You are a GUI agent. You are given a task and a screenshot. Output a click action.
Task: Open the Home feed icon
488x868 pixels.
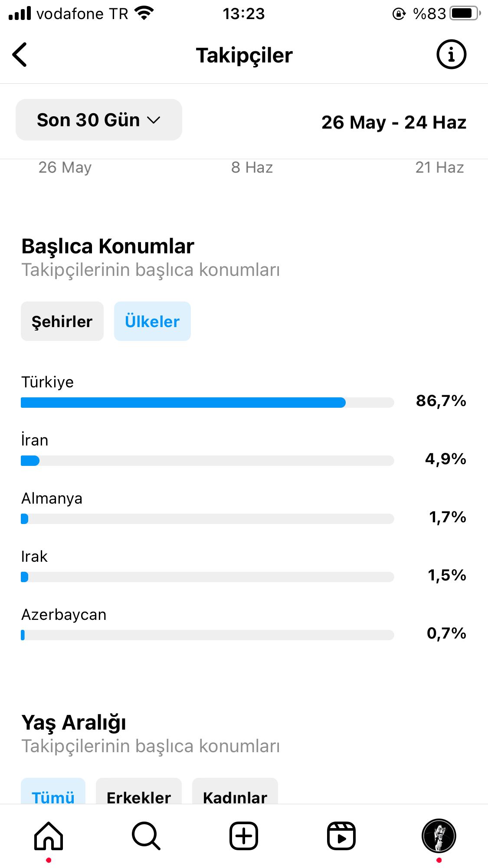pyautogui.click(x=49, y=836)
